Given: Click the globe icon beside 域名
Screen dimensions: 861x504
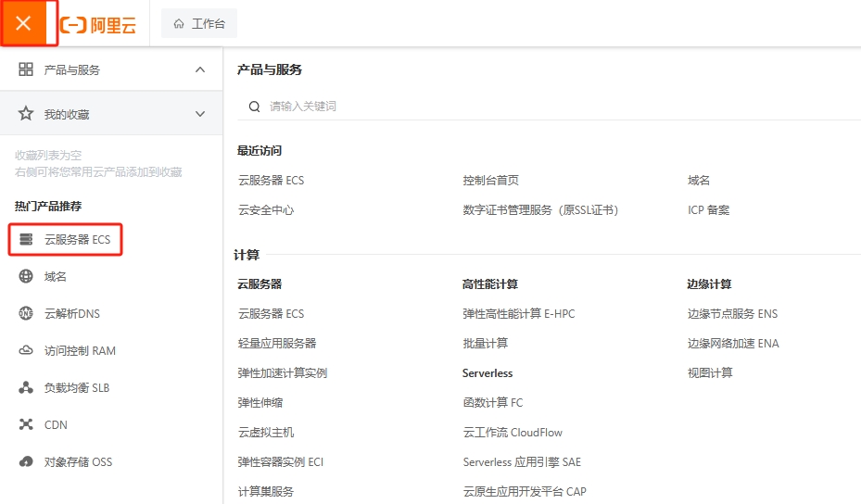Looking at the screenshot, I should (26, 276).
